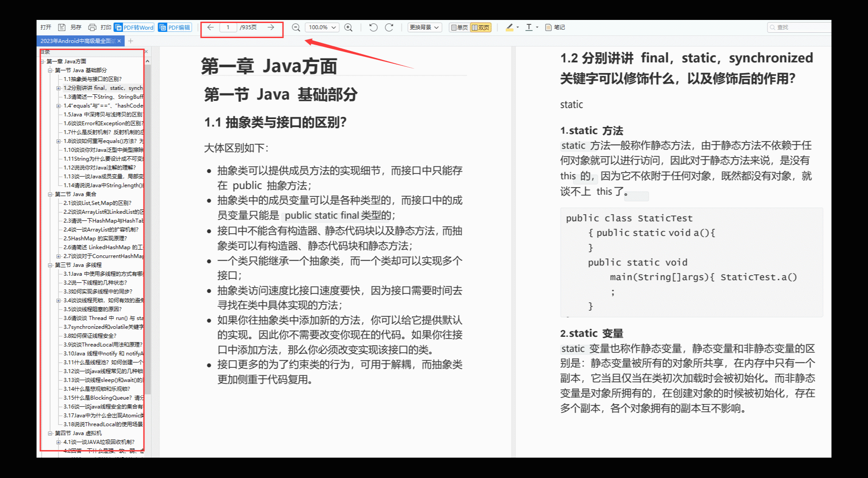Click the save-as (另存) disk icon
This screenshot has width=868, height=478.
62,27
